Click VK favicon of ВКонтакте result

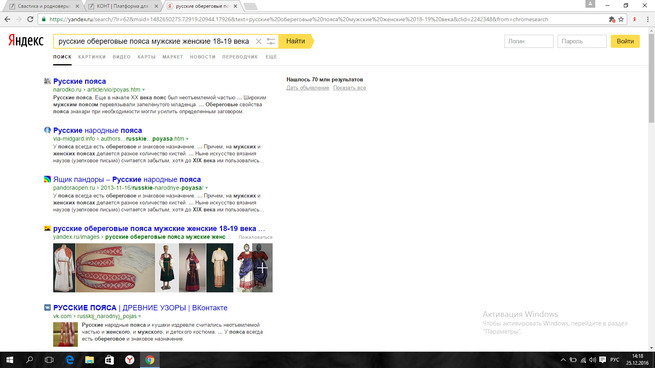point(47,307)
